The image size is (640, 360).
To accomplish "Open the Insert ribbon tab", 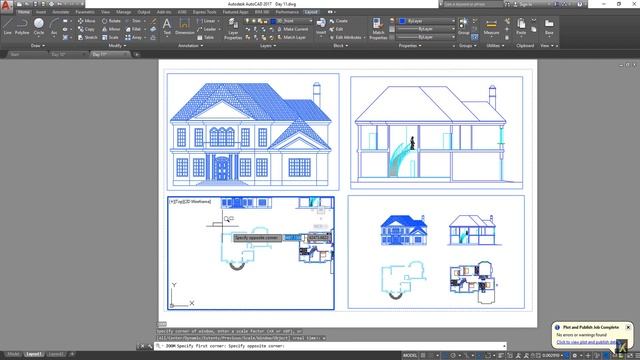I will point(41,12).
